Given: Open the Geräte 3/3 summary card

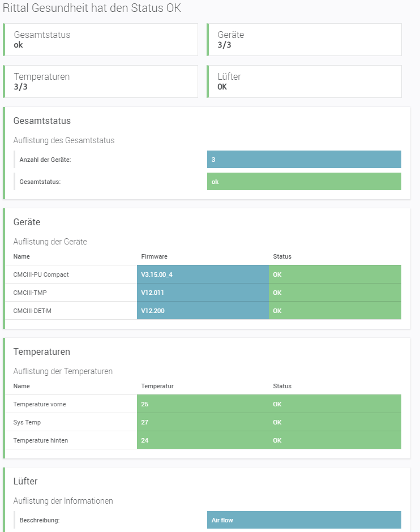Looking at the screenshot, I should tap(304, 40).
